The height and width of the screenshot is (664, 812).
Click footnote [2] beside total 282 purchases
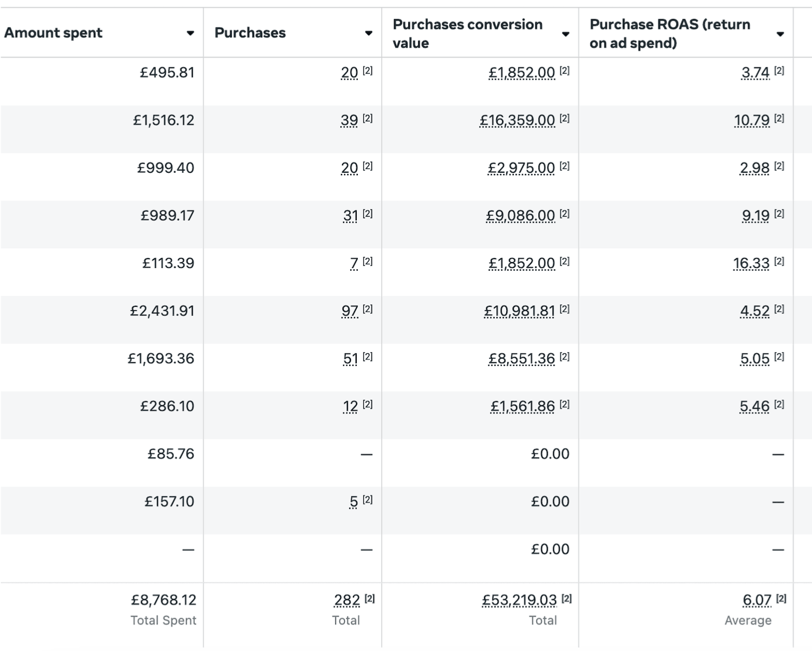click(370, 599)
